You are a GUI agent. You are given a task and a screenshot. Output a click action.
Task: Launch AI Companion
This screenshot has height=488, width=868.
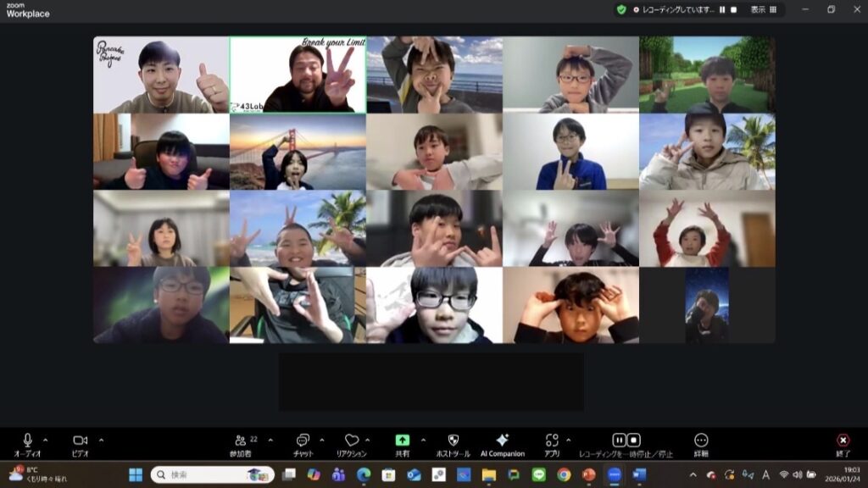point(502,440)
